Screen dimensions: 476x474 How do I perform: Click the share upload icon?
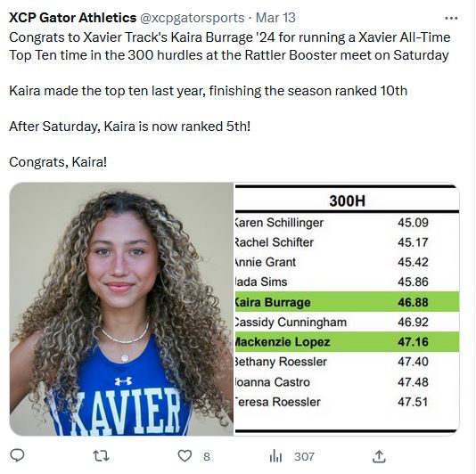point(379,456)
